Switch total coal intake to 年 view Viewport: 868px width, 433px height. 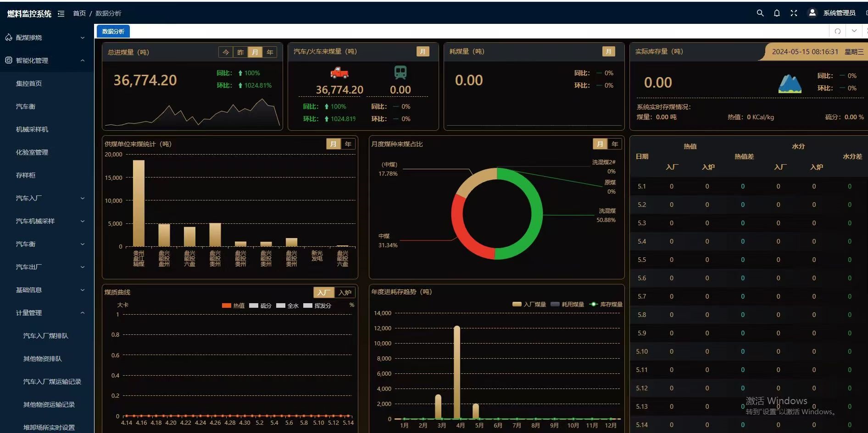(x=270, y=52)
